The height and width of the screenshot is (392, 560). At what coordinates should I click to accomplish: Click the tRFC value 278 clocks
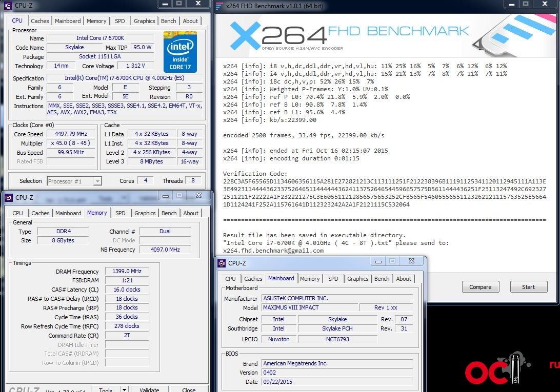coord(127,326)
